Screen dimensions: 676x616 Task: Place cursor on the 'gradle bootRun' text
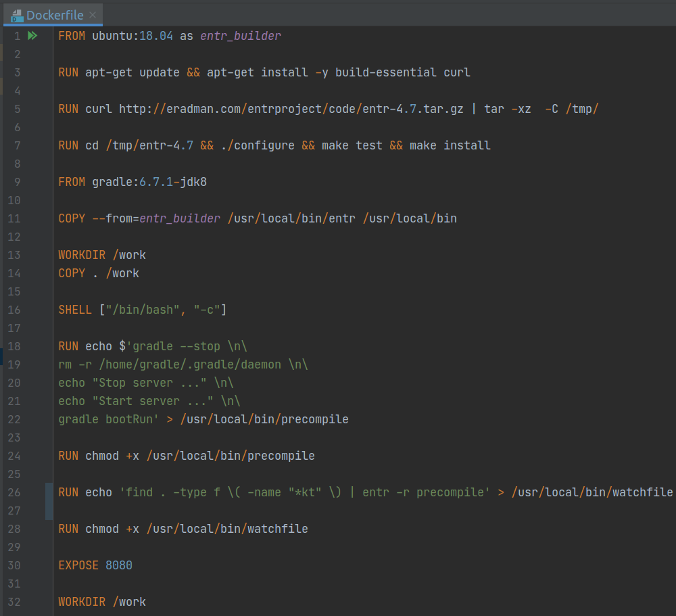(108, 419)
